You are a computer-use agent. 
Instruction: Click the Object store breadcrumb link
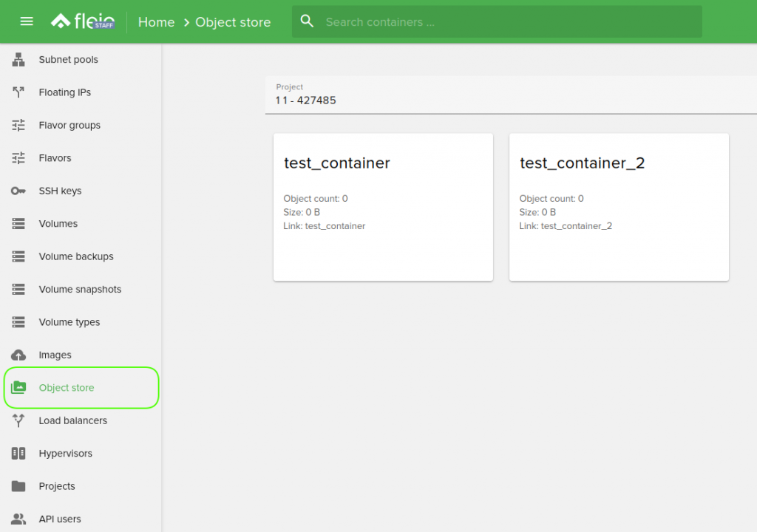coord(233,22)
